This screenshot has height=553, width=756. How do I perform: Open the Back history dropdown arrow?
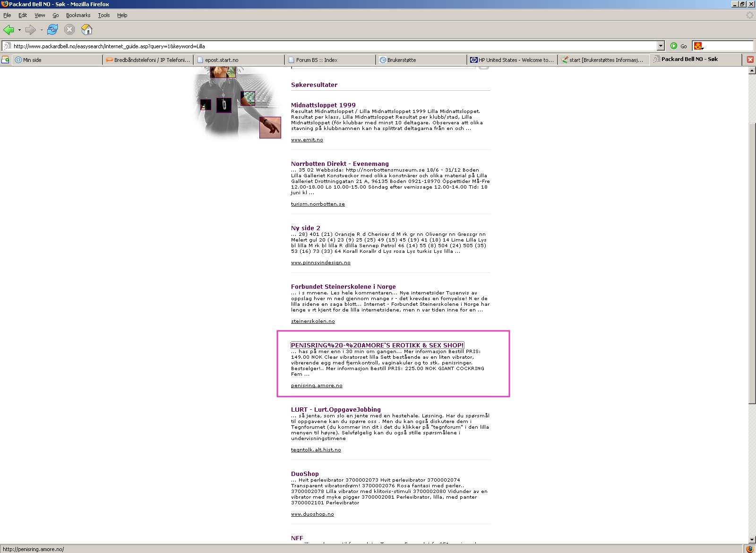[x=19, y=30]
